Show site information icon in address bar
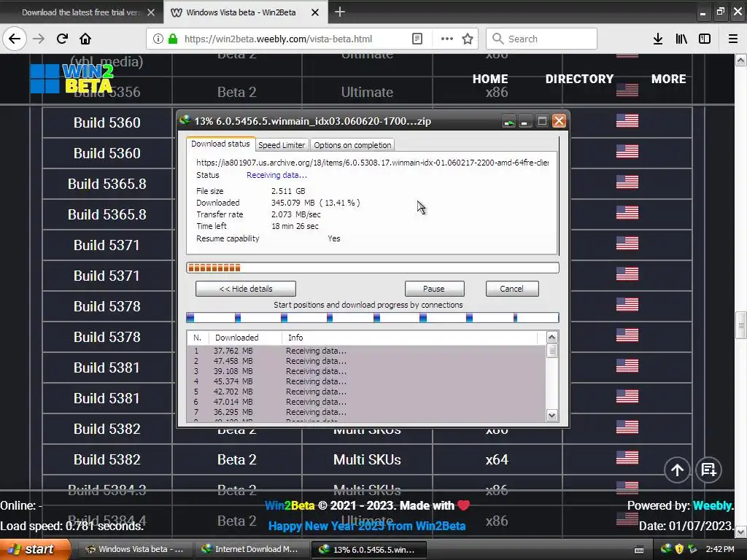The image size is (747, 560). 158,39
